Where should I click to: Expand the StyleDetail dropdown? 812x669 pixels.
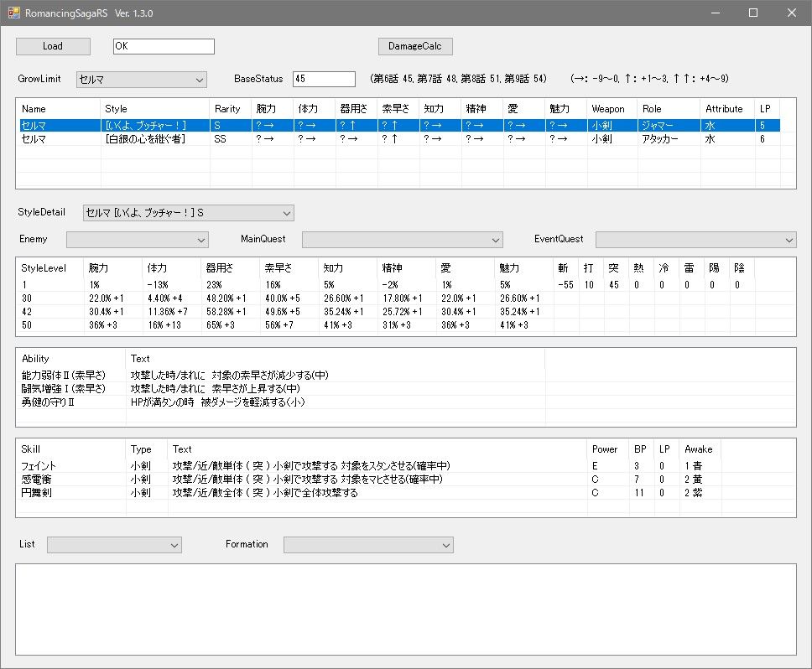click(x=189, y=213)
